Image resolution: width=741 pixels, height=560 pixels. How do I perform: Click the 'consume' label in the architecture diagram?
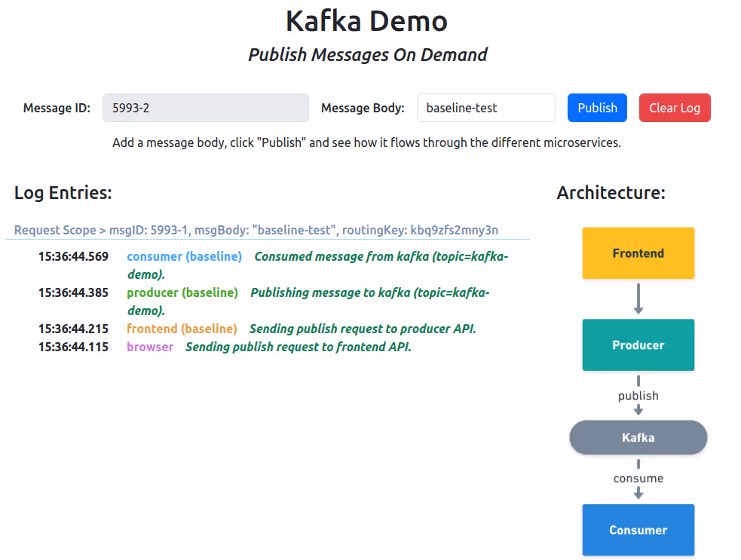pos(638,479)
